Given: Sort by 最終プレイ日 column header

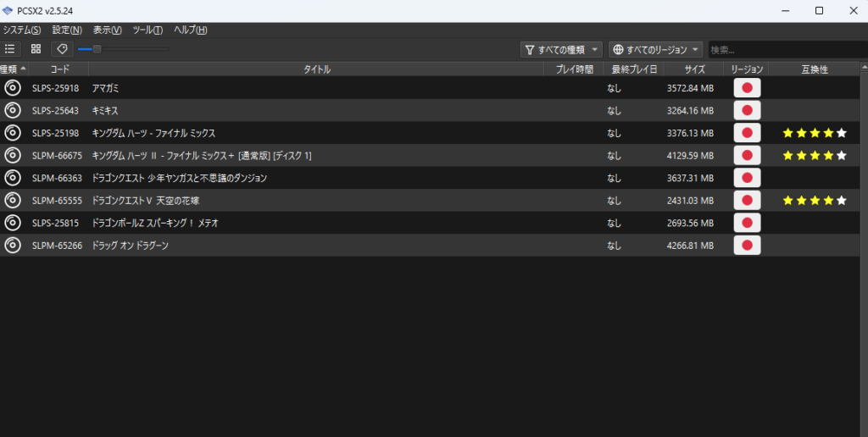Looking at the screenshot, I should (634, 69).
